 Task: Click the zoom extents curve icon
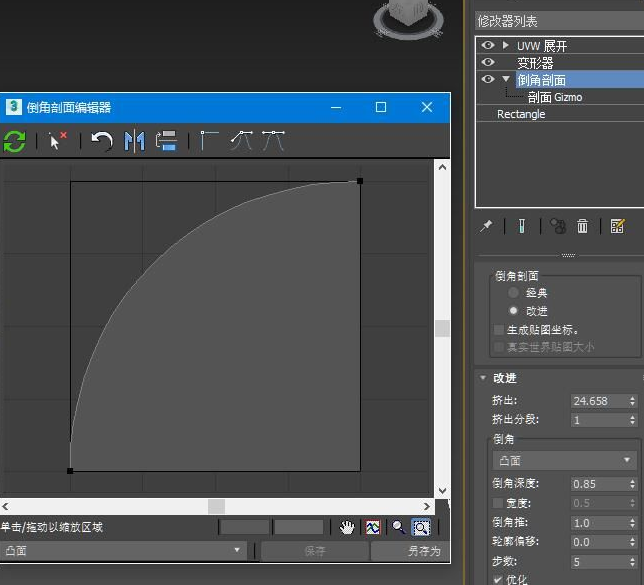point(373,527)
